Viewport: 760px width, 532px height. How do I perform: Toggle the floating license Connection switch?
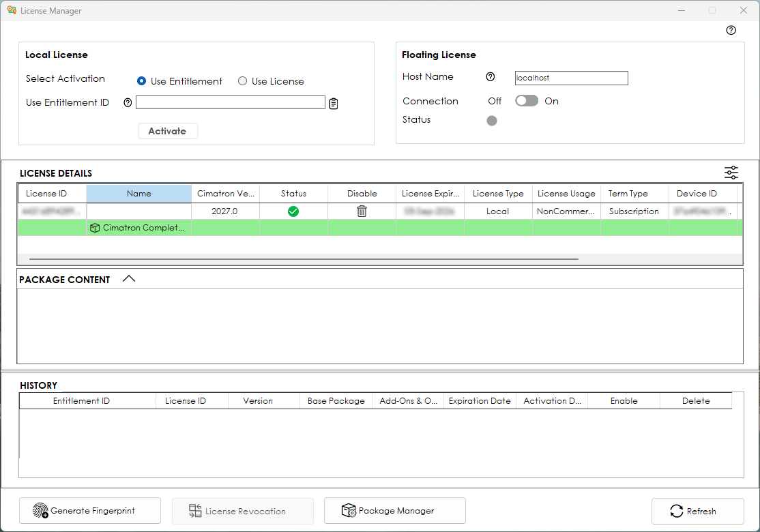click(527, 101)
